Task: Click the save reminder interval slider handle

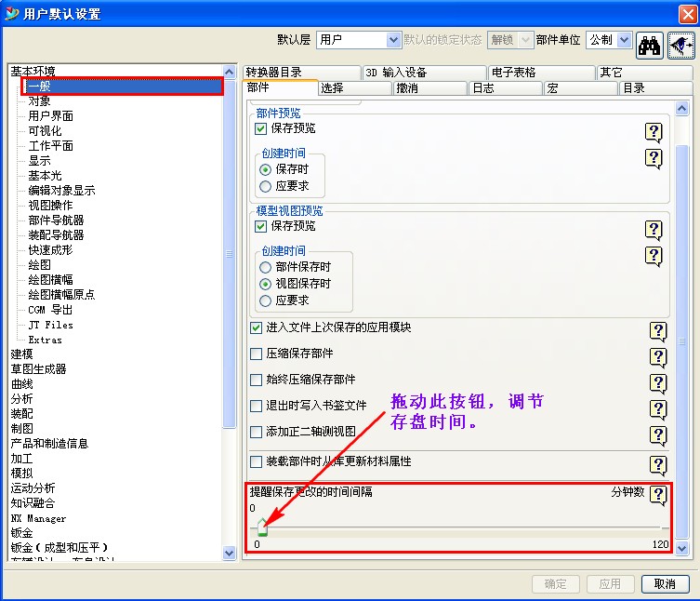Action: tap(262, 528)
